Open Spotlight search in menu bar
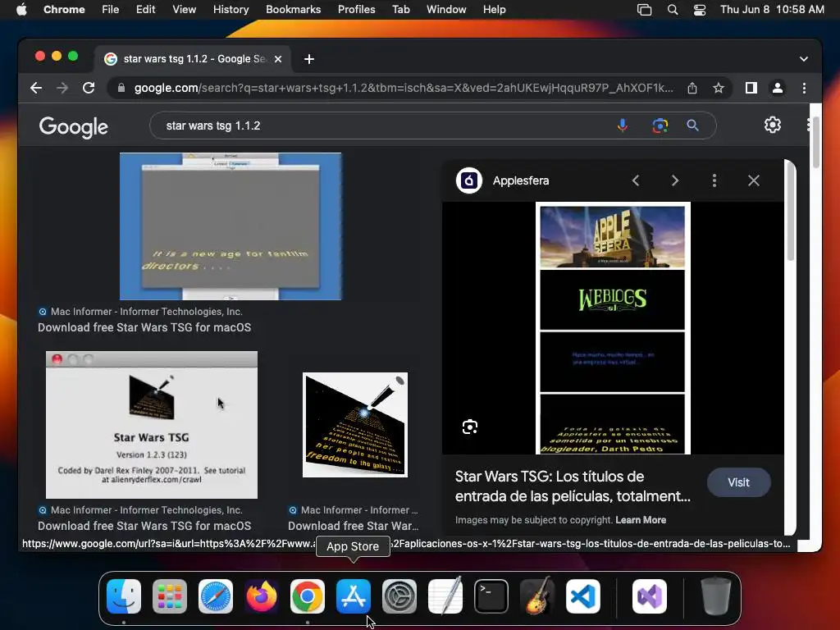 point(673,10)
